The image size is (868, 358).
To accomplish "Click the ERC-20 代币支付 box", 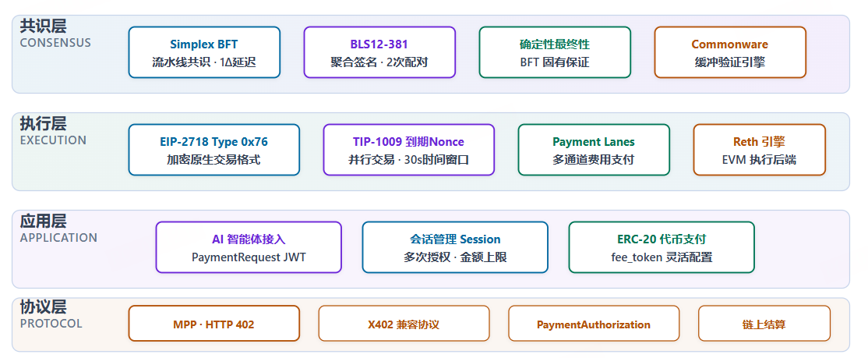I will (x=662, y=247).
